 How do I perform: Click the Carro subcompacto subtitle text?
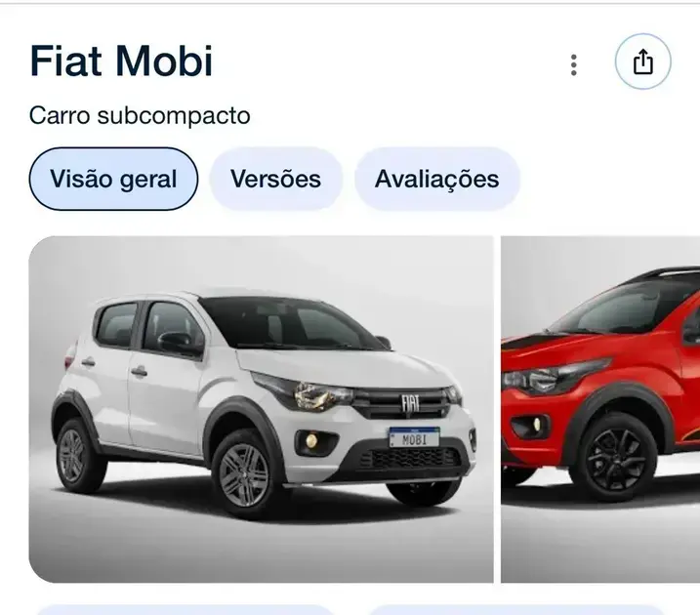coord(140,115)
